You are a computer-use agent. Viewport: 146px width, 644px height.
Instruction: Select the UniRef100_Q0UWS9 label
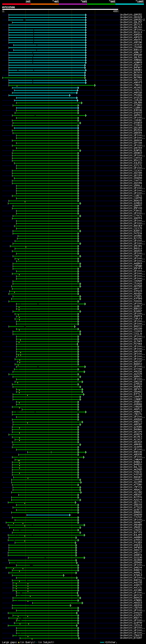(x=131, y=123)
